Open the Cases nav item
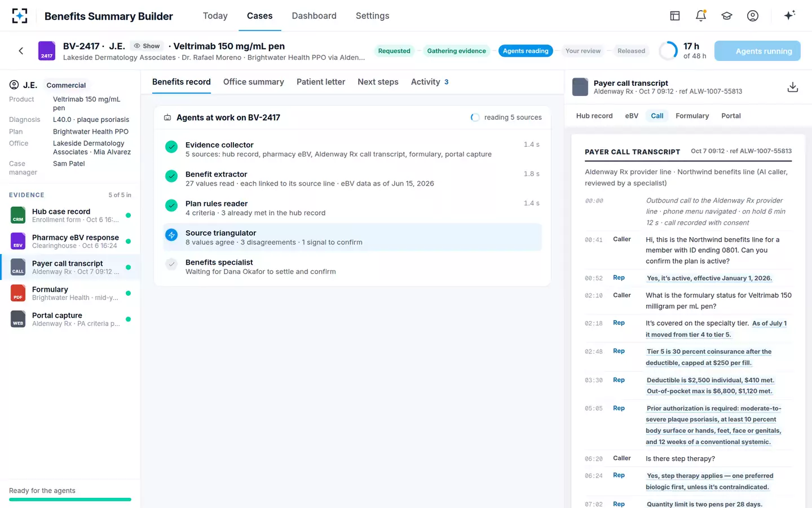Image resolution: width=812 pixels, height=508 pixels. (x=259, y=16)
